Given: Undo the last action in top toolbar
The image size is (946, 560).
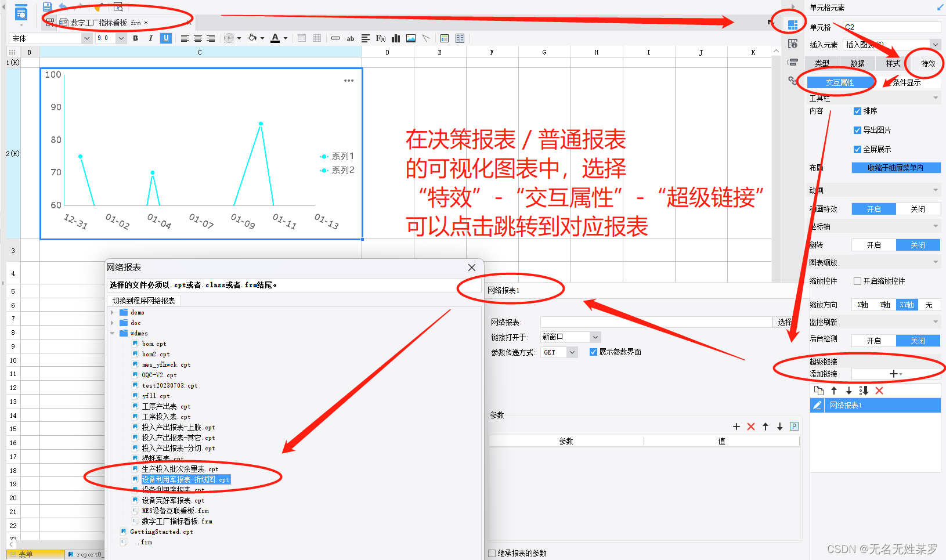Looking at the screenshot, I should click(63, 6).
